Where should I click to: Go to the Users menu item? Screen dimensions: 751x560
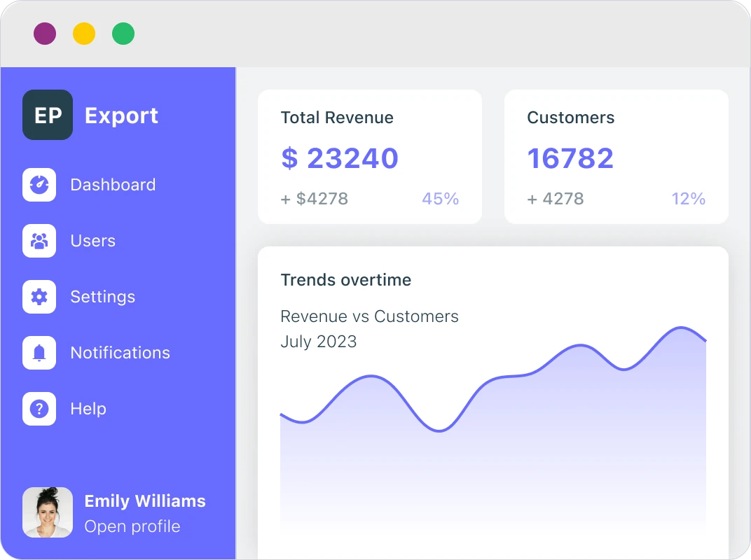pos(92,241)
